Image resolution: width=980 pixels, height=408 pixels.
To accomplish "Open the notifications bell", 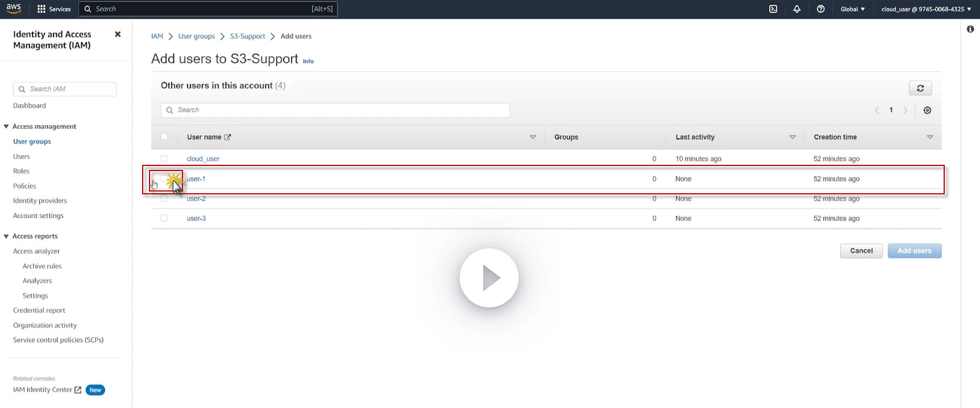I will coord(797,9).
